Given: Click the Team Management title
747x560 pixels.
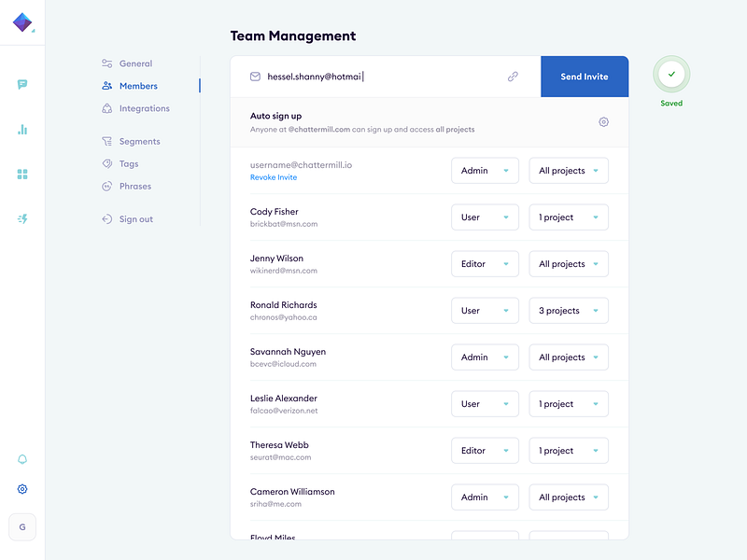Looking at the screenshot, I should tap(293, 35).
